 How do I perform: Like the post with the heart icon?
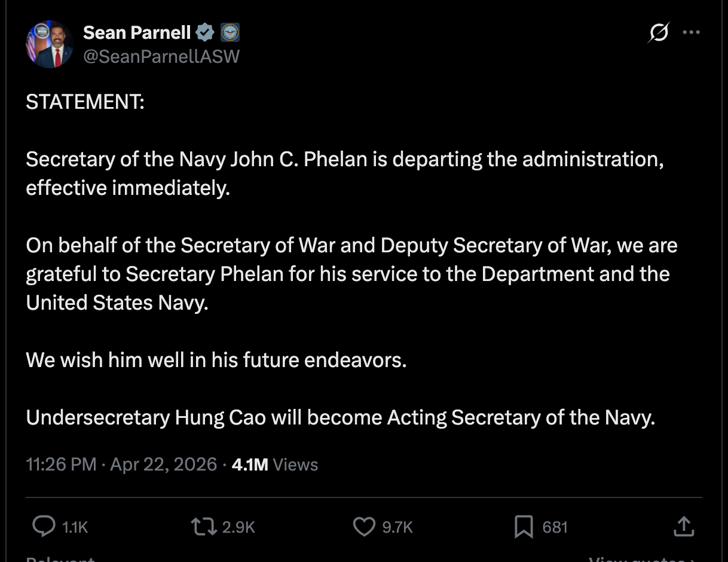363,527
